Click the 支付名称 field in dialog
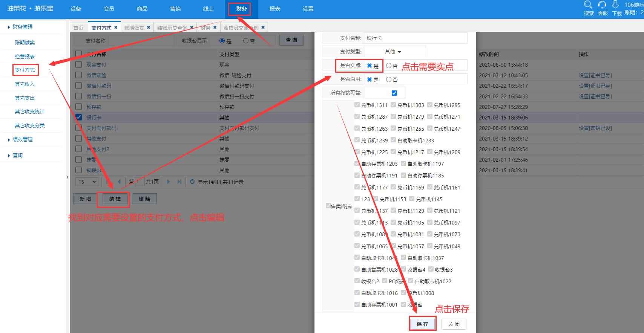 (x=416, y=38)
